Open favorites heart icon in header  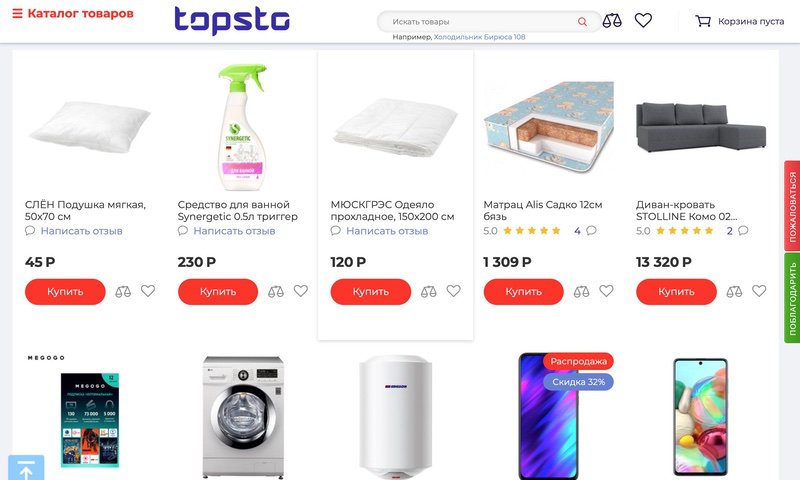[x=643, y=20]
